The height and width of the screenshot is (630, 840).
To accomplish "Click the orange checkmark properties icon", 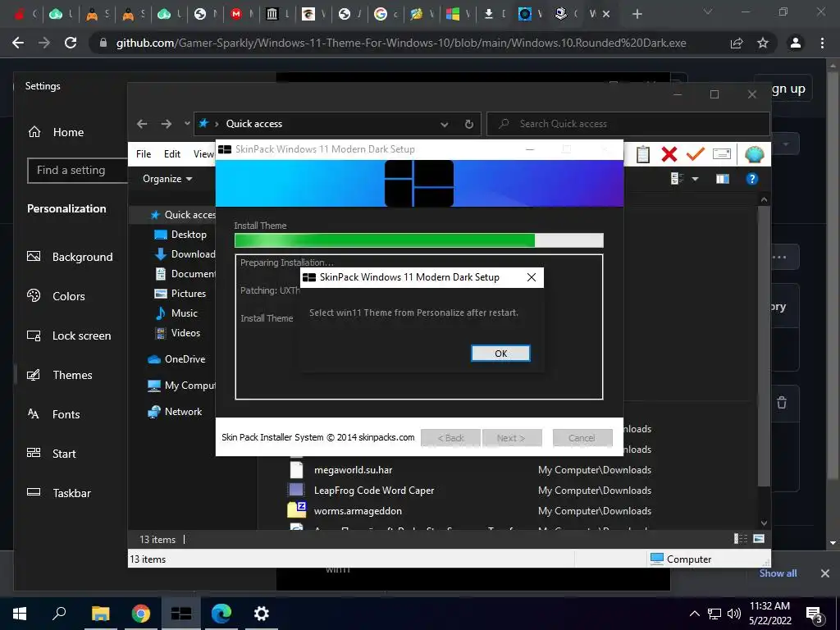I will [696, 154].
